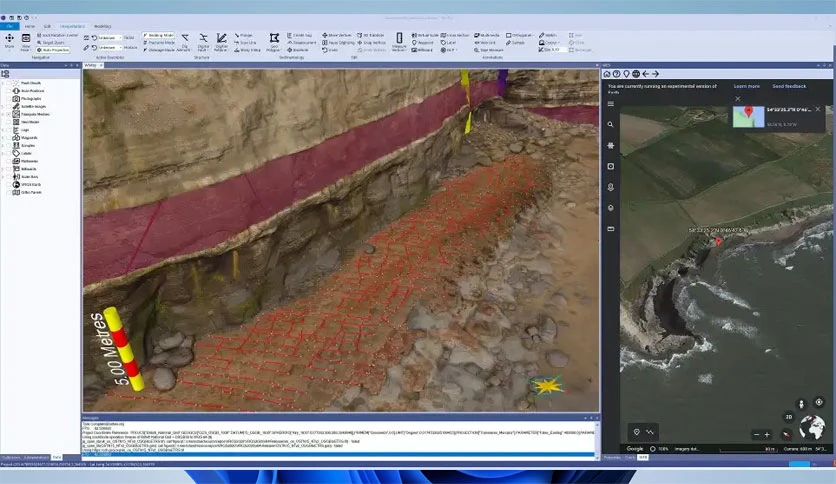
Task: Tick the Photographs checkbox
Action: click(8, 99)
